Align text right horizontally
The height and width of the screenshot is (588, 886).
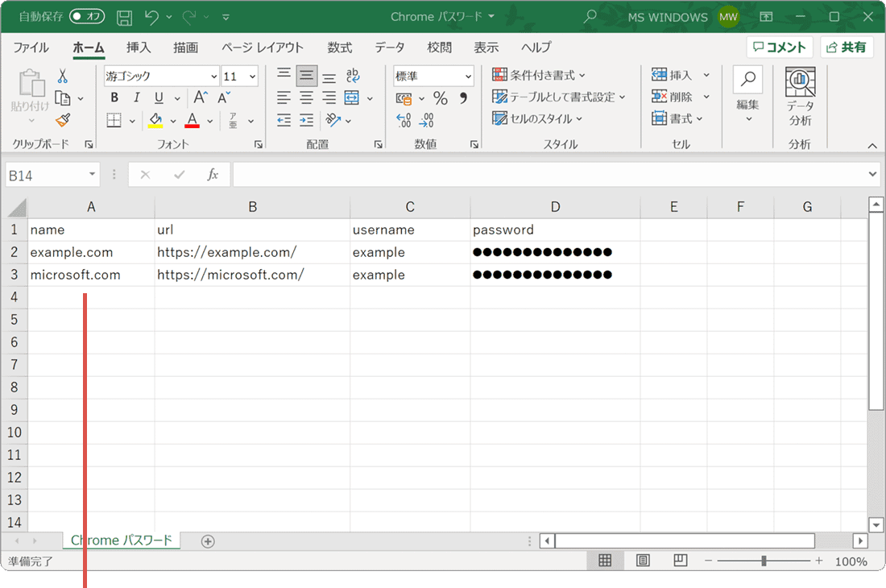click(x=329, y=97)
